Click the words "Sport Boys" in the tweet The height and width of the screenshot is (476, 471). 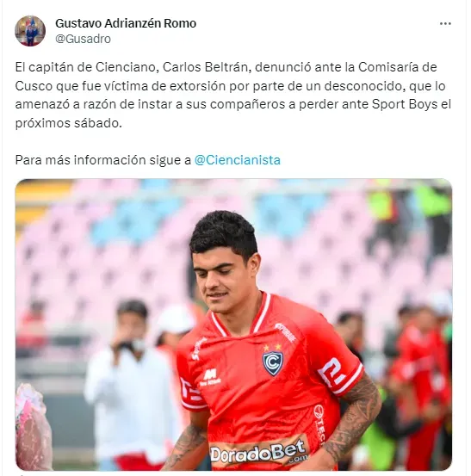[x=405, y=104]
